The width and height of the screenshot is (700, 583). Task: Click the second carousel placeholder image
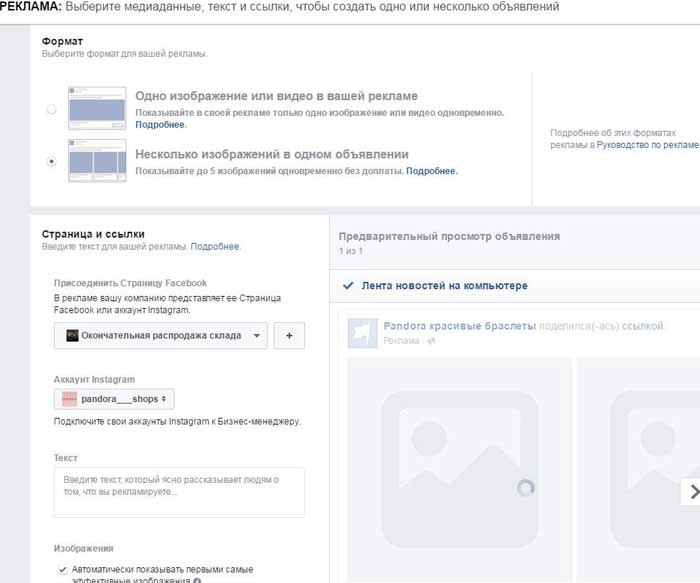click(638, 469)
